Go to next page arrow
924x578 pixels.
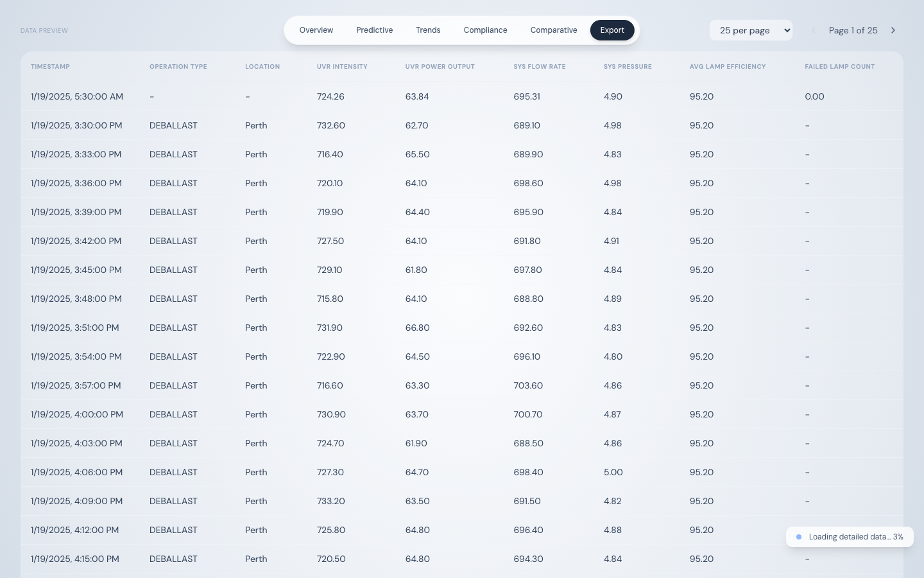[x=893, y=30]
